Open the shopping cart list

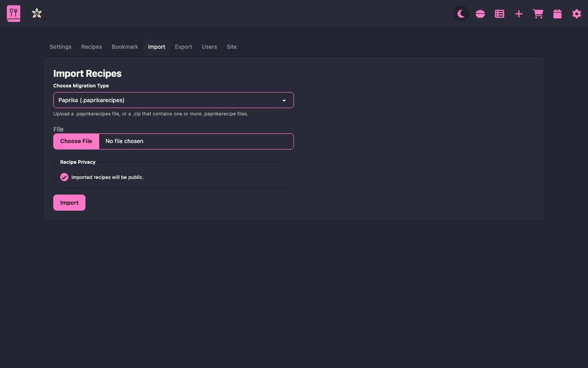pos(538,14)
